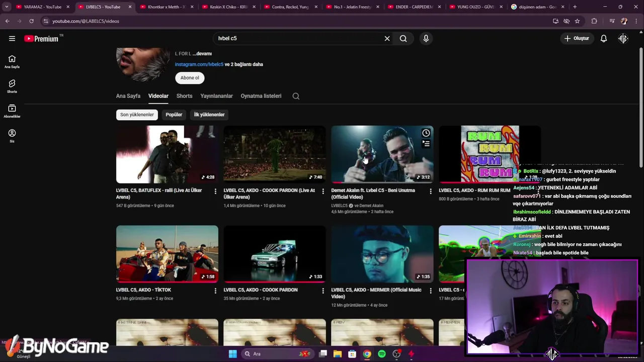The width and height of the screenshot is (644, 362).
Task: Go back in browser
Action: pos(7,21)
